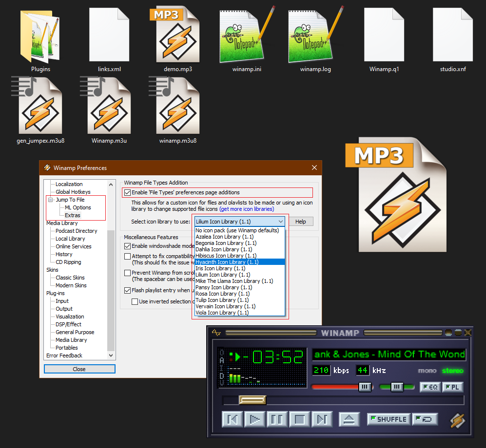
Task: Choose Viola Icon Library (1.1)
Action: click(240, 313)
